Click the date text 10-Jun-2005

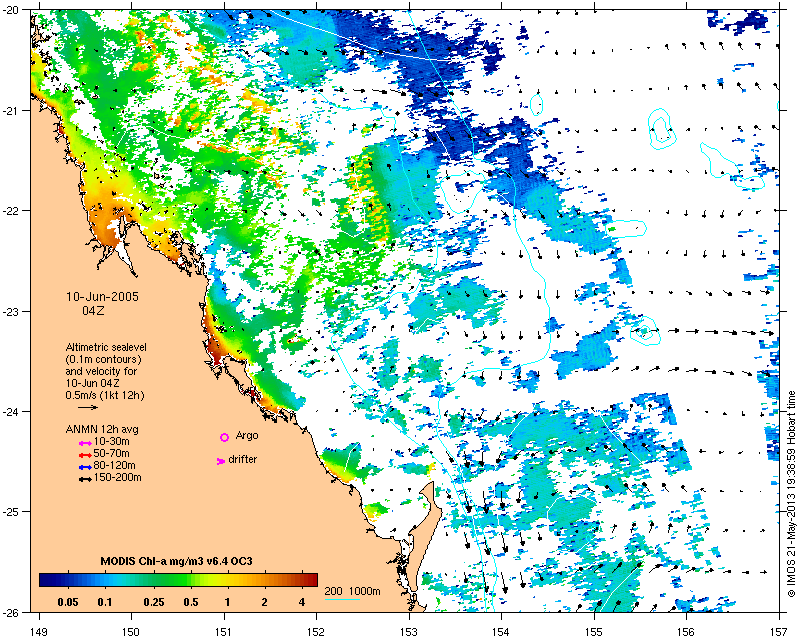(x=103, y=297)
